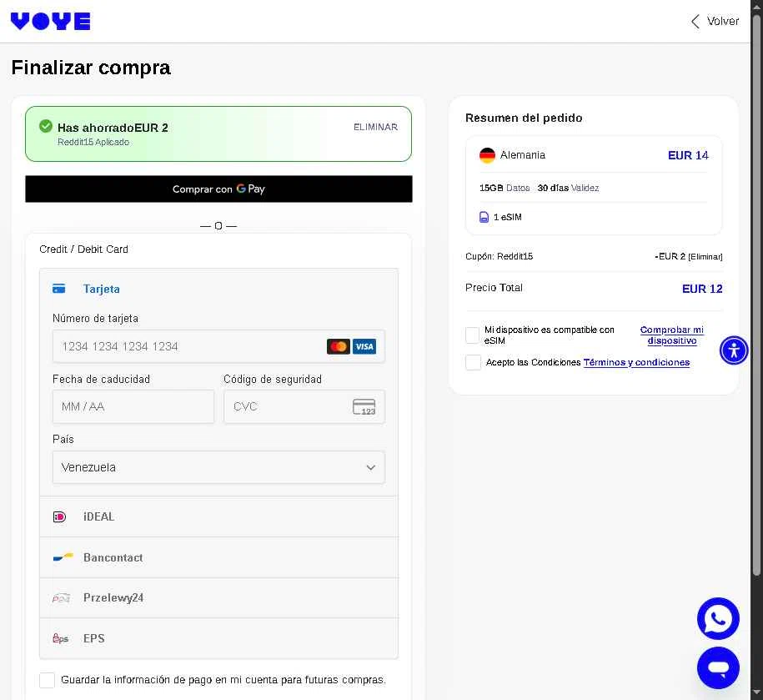This screenshot has height=700, width=763.
Task: Click the Bancontact logo icon
Action: (x=63, y=556)
